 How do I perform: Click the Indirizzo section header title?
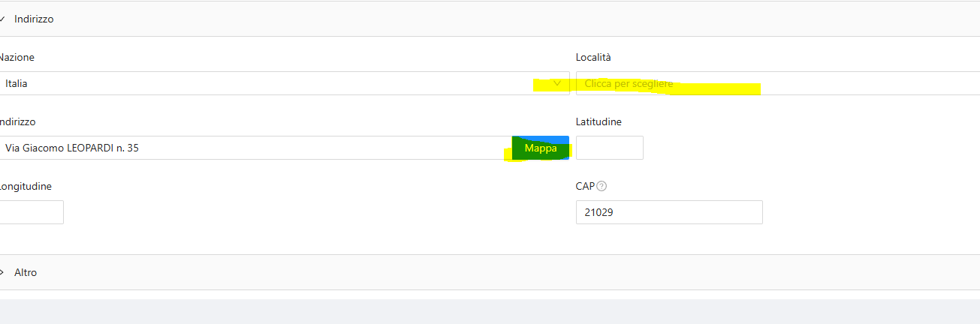coord(34,19)
